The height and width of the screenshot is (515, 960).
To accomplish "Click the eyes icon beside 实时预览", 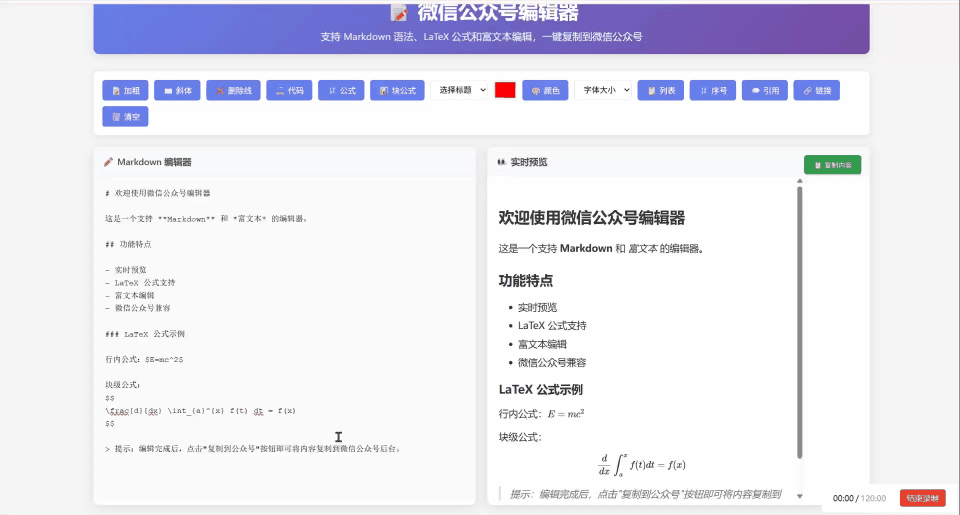I will (501, 162).
